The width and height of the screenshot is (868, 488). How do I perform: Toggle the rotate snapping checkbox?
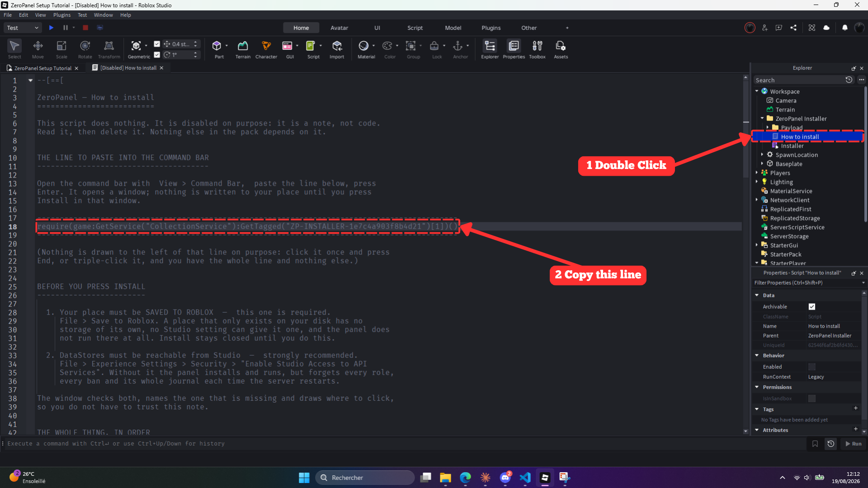click(x=157, y=55)
